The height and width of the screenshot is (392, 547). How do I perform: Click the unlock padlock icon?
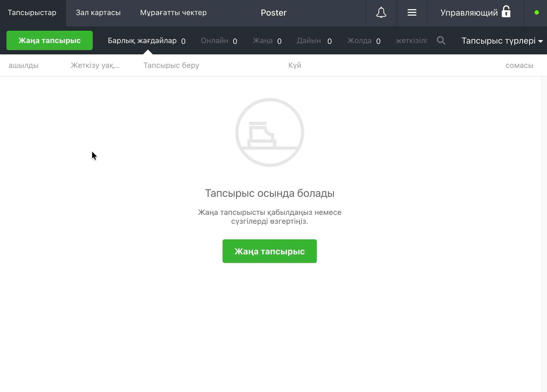(x=506, y=12)
